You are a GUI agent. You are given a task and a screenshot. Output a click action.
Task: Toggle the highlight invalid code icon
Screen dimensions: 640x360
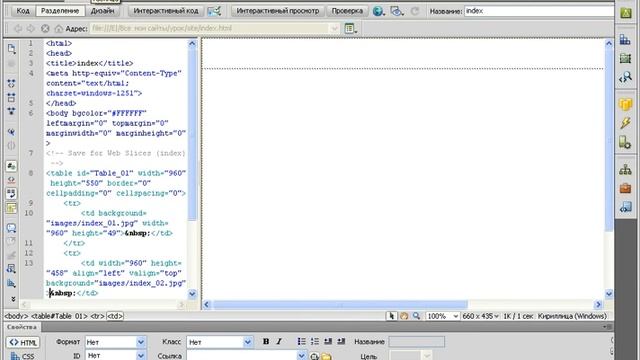click(x=11, y=180)
